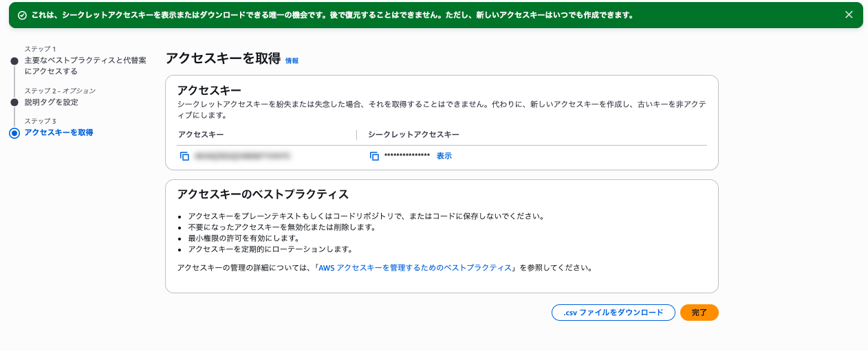Image resolution: width=868 pixels, height=351 pixels.
Task: Go to step 1 主要なベストプラクティスと代替案にアクセスする
Action: point(85,66)
